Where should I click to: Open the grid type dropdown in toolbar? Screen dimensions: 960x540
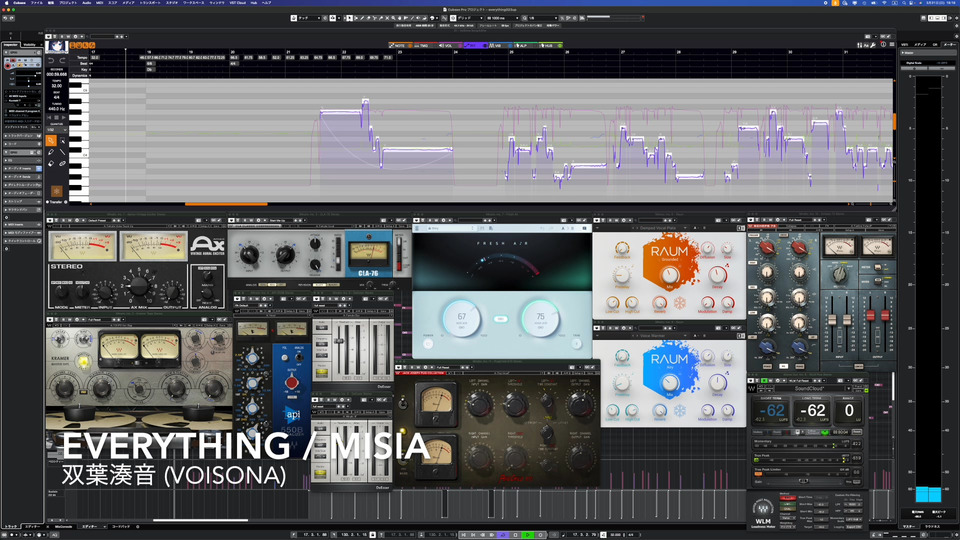coord(470,18)
